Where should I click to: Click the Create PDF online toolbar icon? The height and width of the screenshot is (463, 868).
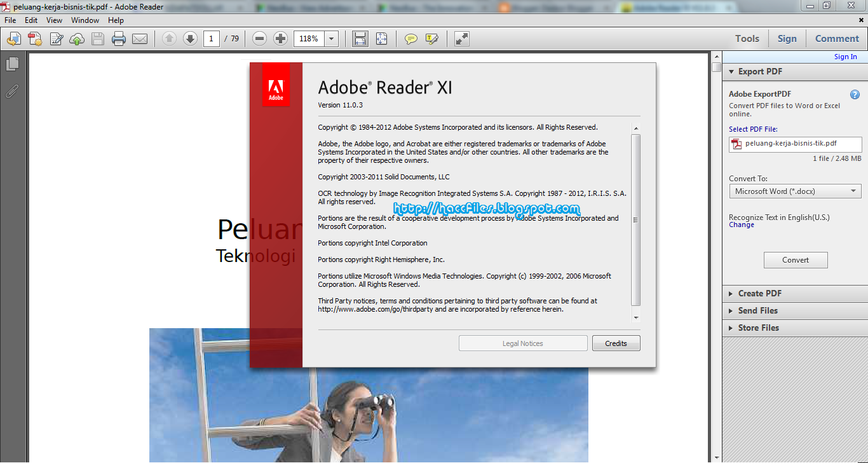[x=13, y=39]
